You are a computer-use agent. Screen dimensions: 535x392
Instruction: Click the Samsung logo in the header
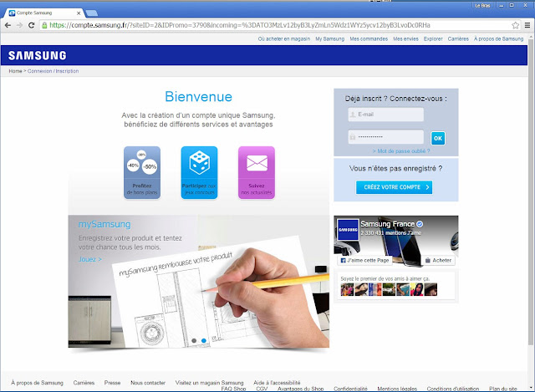point(37,56)
